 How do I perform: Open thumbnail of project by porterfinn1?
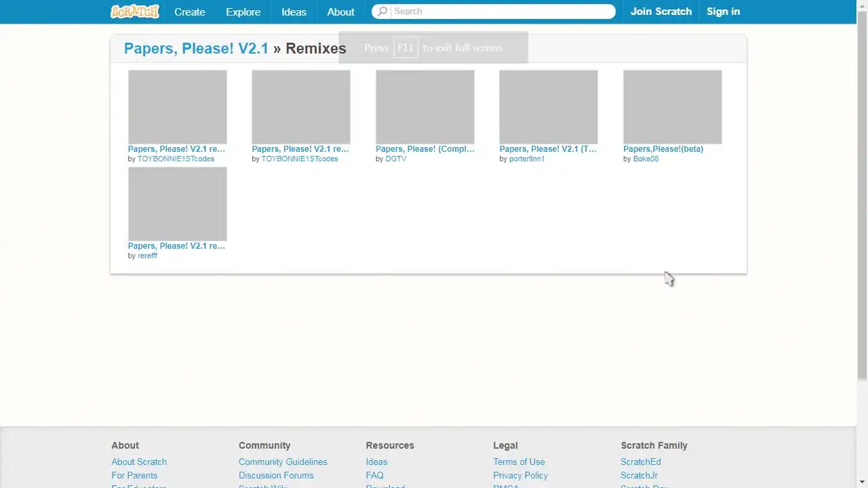549,106
